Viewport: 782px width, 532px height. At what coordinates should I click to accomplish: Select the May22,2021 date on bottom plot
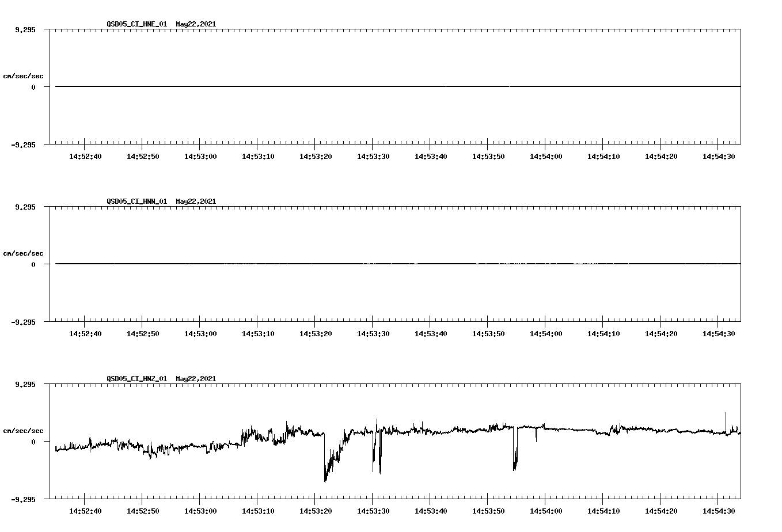[195, 379]
